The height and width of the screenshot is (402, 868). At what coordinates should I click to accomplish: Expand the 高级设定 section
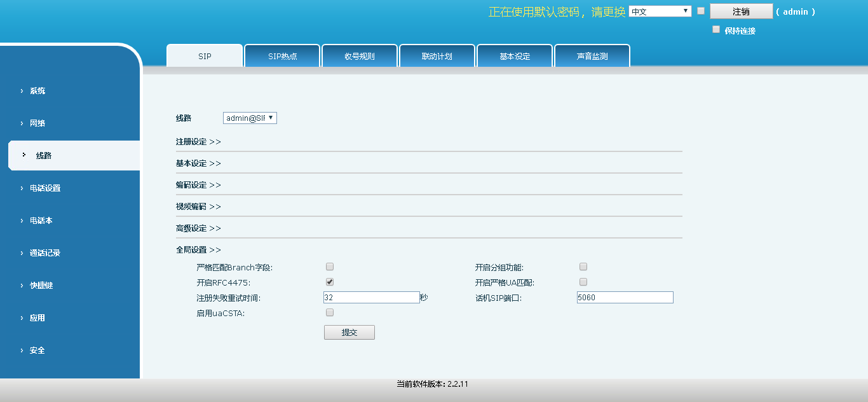[x=198, y=228]
